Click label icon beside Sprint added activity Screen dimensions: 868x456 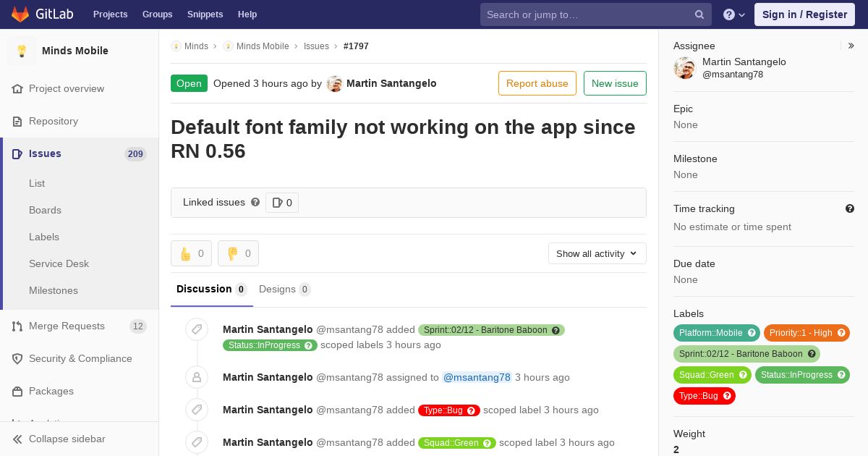[197, 330]
